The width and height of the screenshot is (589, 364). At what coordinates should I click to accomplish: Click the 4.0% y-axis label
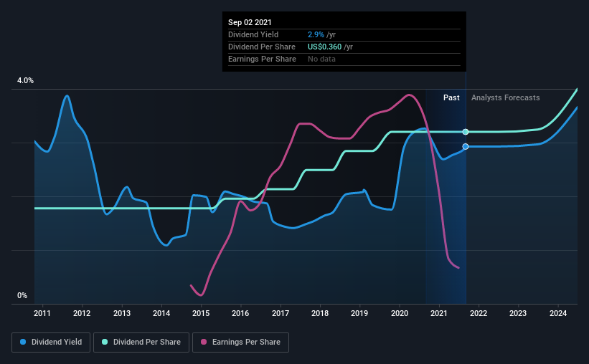pos(25,81)
